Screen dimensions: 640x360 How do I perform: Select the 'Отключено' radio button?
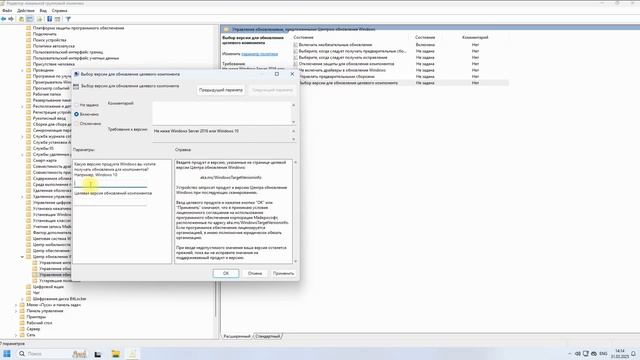tap(77, 124)
